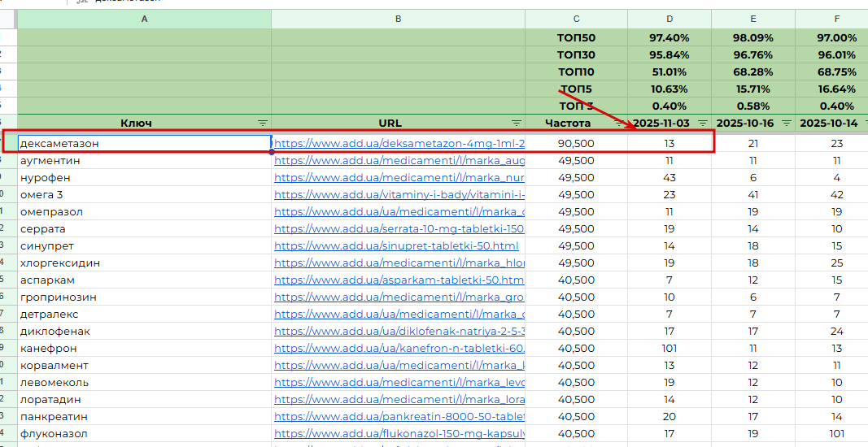Open filter dropdown for 2025-10-16 column
Screen dimensions: 868x447
click(x=786, y=124)
